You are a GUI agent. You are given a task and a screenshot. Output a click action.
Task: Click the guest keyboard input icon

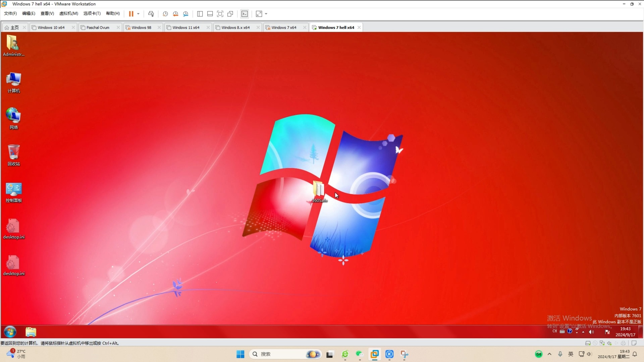pos(562,331)
